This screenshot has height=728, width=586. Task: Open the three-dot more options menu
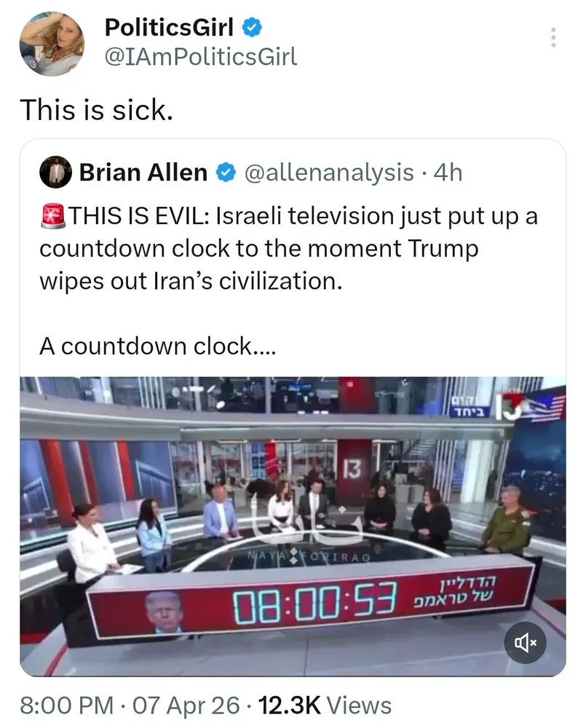coord(553,37)
